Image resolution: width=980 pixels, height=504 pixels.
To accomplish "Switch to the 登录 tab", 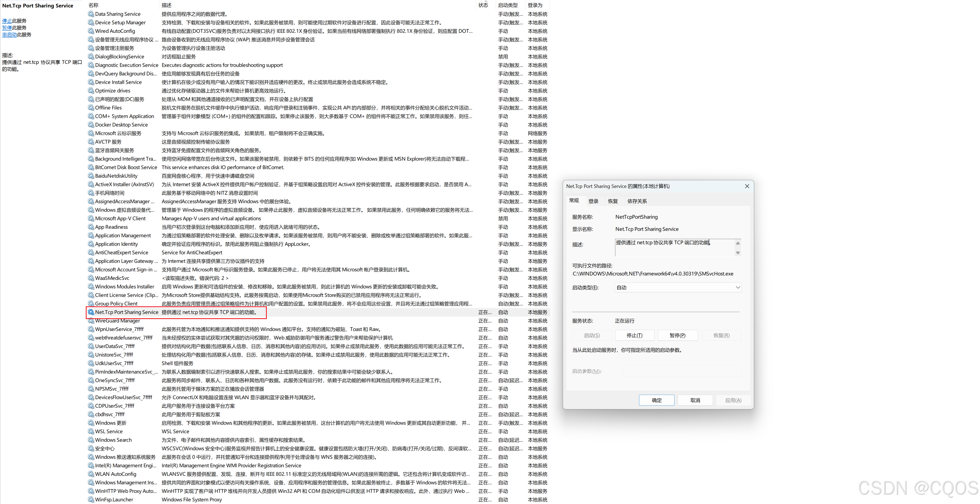I will [593, 201].
